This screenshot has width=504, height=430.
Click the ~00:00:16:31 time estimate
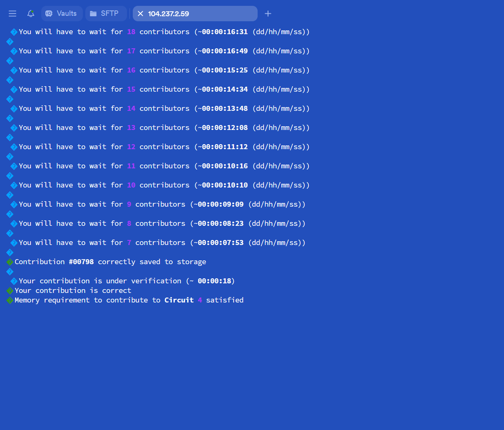(223, 32)
